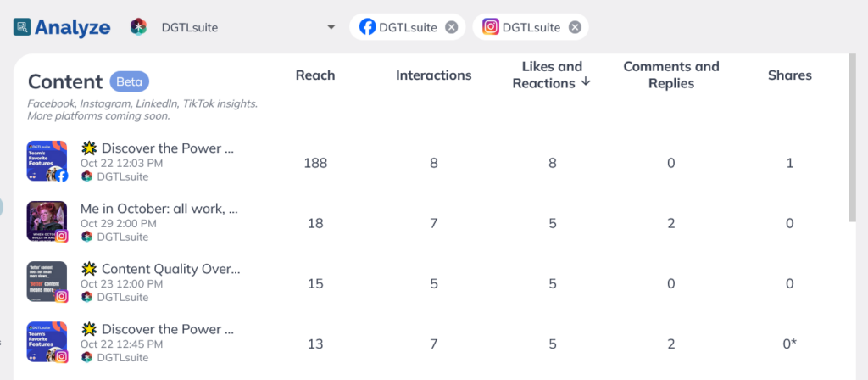This screenshot has width=868, height=380.
Task: Sort by Comments and Replies column
Action: coord(671,75)
